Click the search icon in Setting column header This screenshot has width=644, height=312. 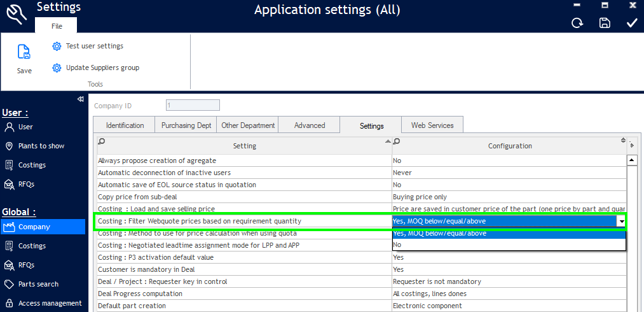point(102,141)
